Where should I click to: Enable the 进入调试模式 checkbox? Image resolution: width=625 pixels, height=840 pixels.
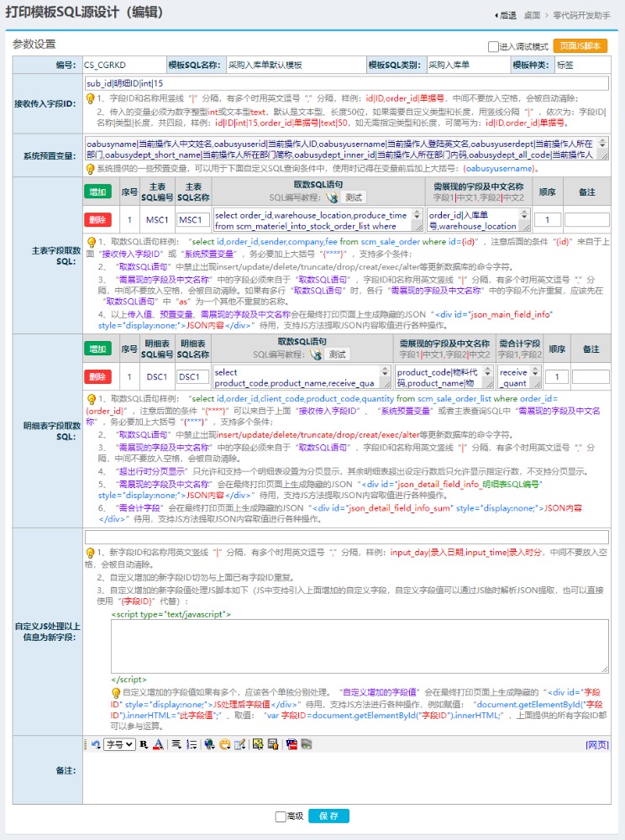coord(493,47)
